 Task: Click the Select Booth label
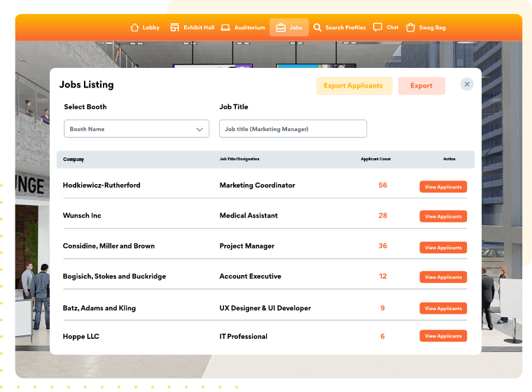coord(85,107)
